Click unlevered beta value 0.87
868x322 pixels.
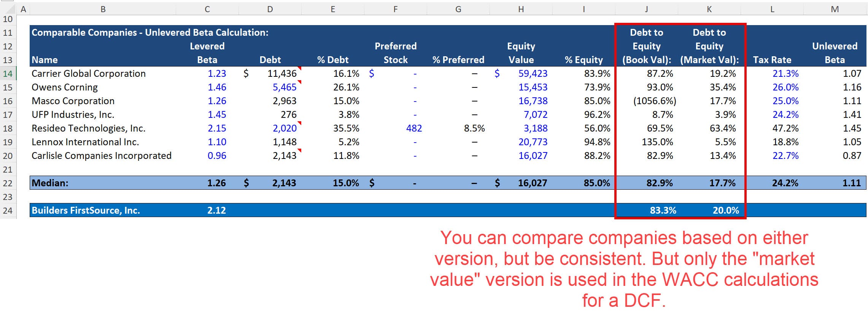pos(852,155)
